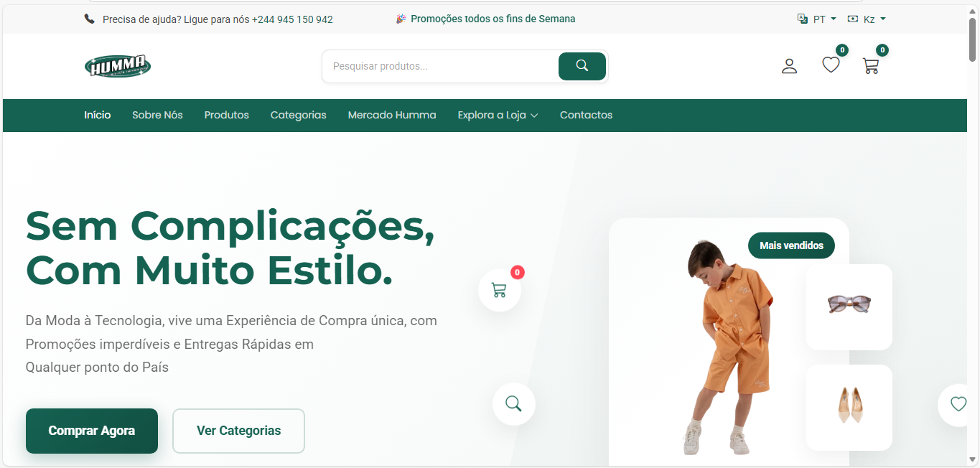This screenshot has height=468, width=980.
Task: Expand the Explora a Loja menu
Action: pos(498,115)
